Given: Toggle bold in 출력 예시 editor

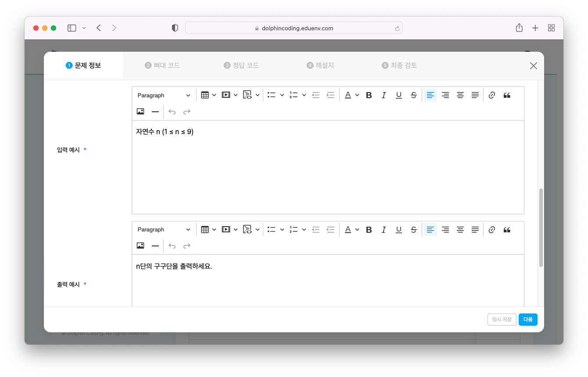Looking at the screenshot, I should pos(369,229).
